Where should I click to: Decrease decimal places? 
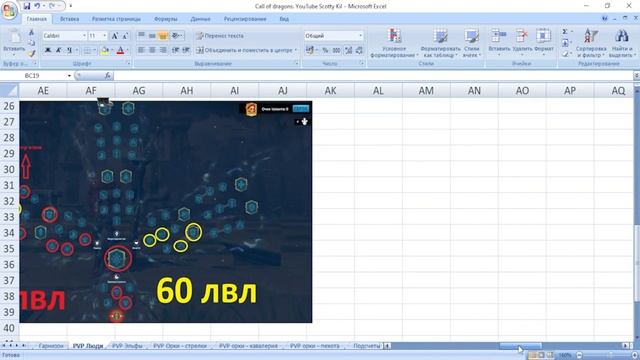click(359, 50)
